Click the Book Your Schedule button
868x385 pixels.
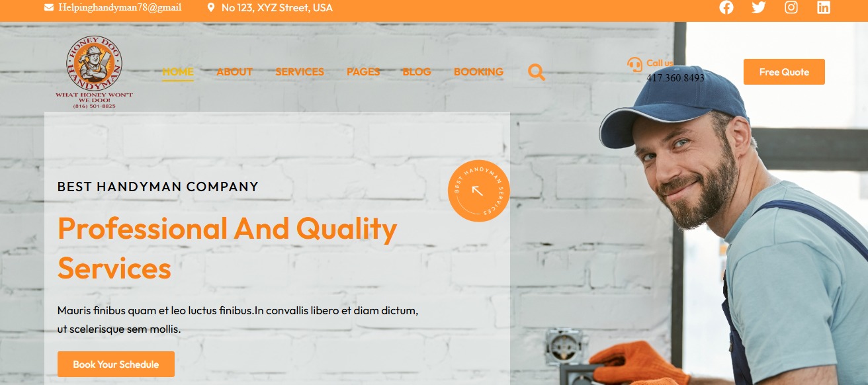click(116, 364)
